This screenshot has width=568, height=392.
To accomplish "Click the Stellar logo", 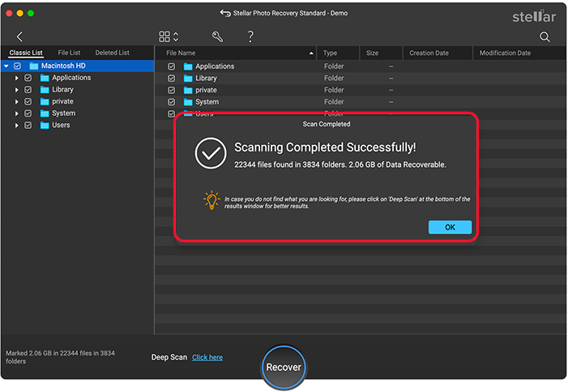I will point(534,17).
